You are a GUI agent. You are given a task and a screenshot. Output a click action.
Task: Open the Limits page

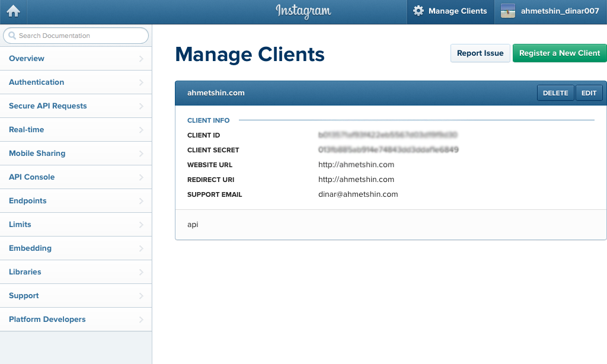76,225
